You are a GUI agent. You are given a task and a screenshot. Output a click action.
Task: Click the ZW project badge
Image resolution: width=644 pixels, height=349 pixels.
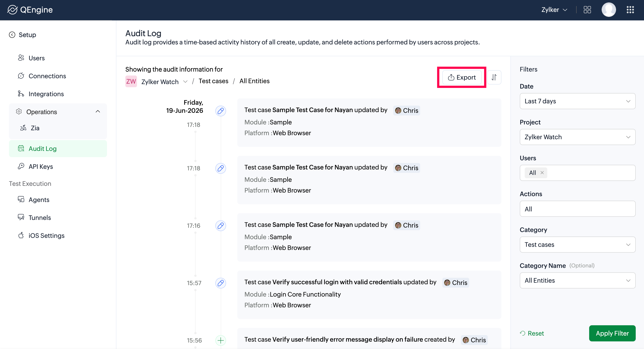point(131,81)
